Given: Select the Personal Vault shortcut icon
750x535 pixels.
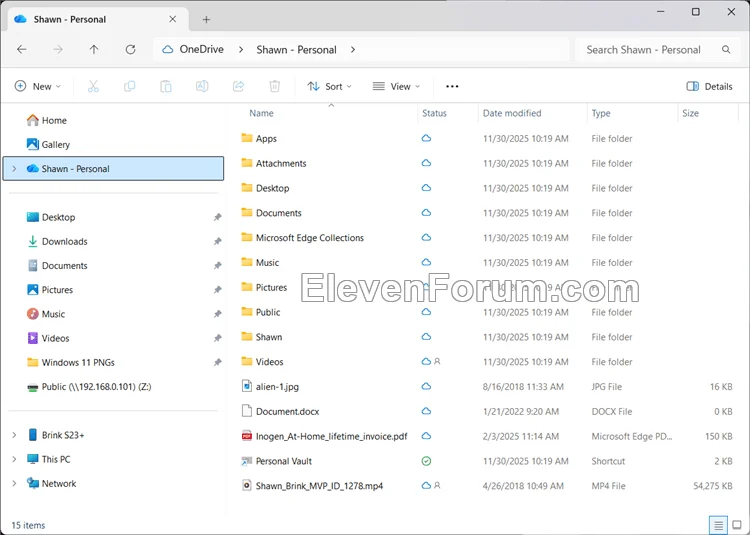Looking at the screenshot, I should 247,461.
